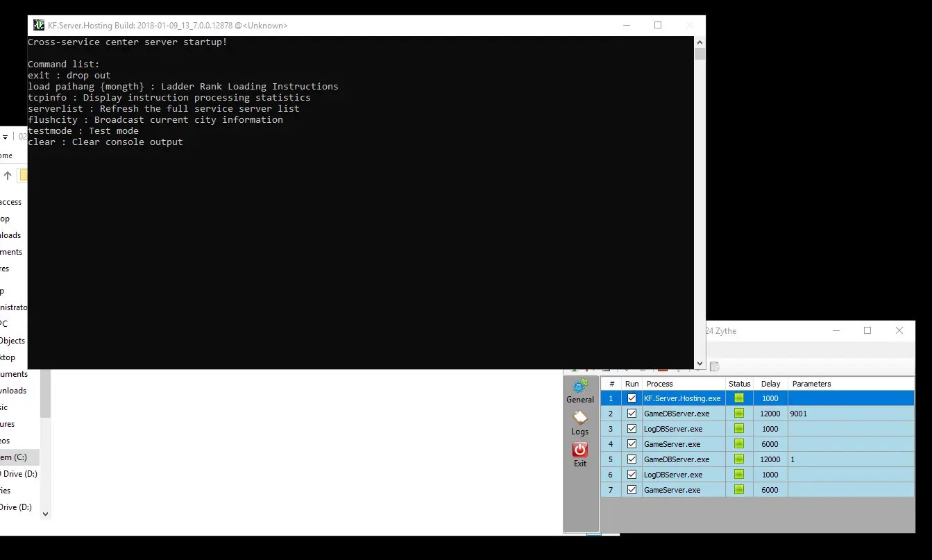Viewport: 932px width, 560px height.
Task: Sort by the Status column header
Action: tap(739, 384)
